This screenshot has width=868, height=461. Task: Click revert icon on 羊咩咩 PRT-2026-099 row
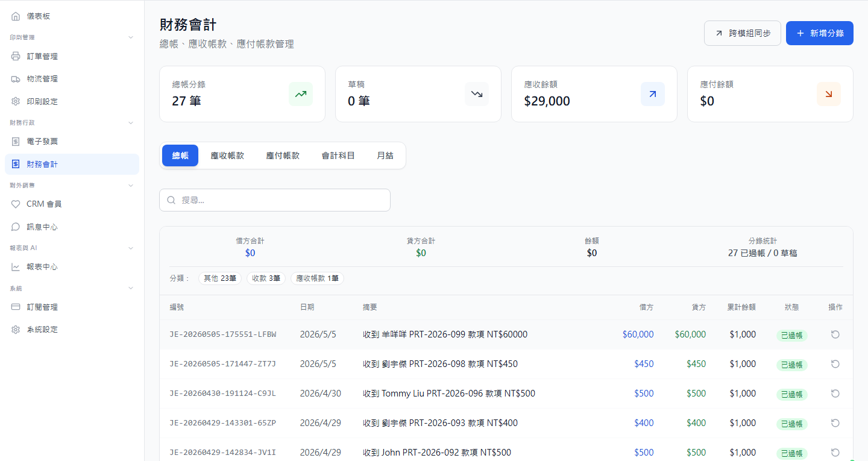coord(835,334)
